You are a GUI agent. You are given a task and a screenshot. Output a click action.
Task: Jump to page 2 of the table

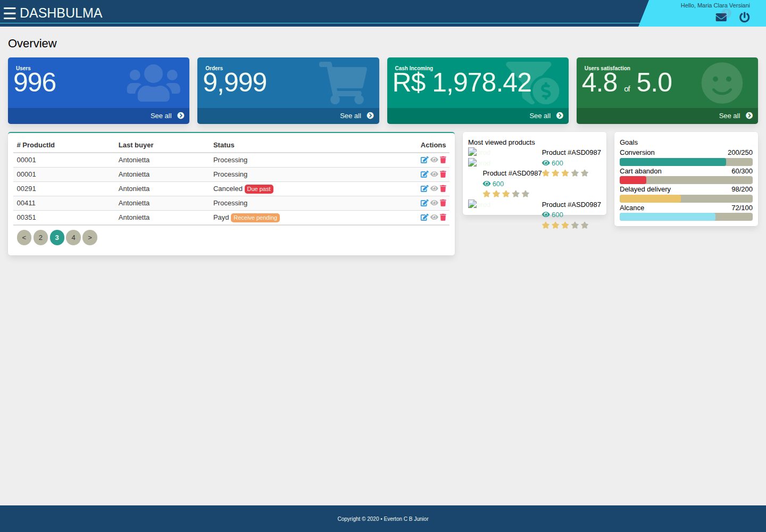pyautogui.click(x=40, y=238)
